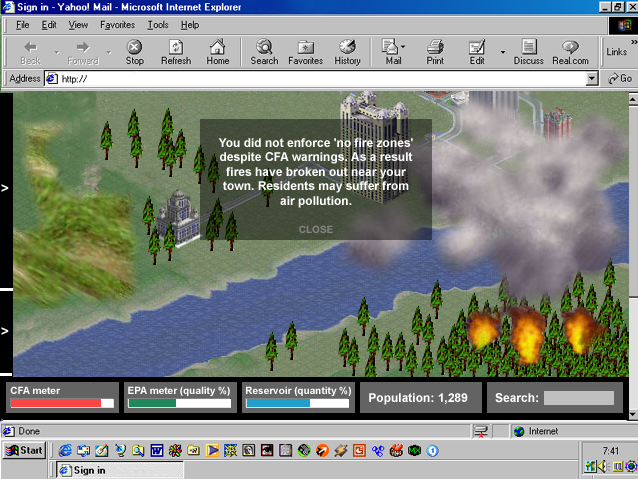This screenshot has height=479, width=638.
Task: Select the Sign in taskbar window
Action: pyautogui.click(x=120, y=470)
